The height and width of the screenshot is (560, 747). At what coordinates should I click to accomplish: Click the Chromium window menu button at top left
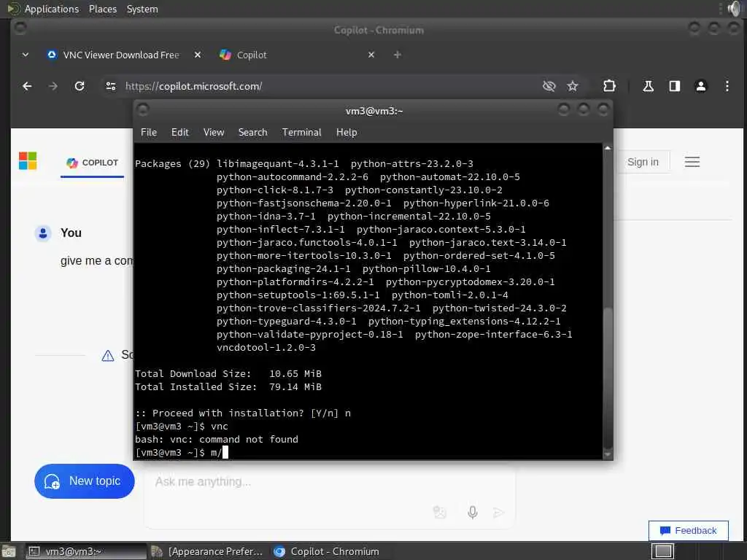pyautogui.click(x=20, y=28)
